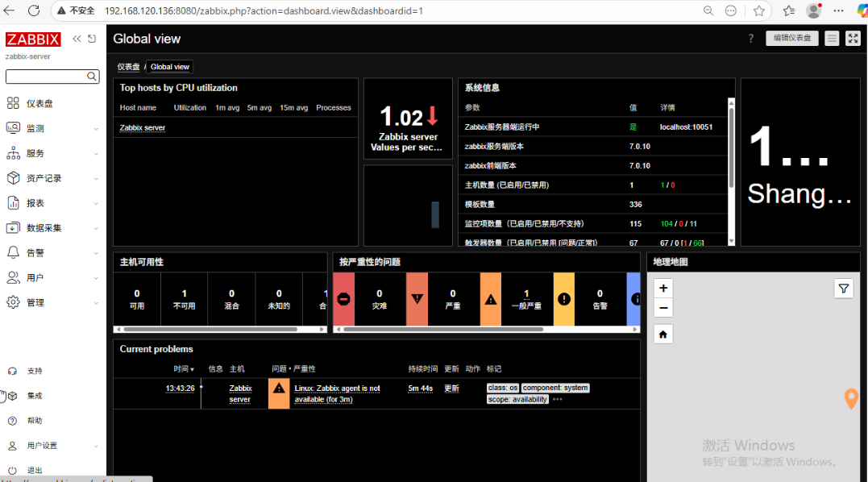
Task: Click the map filter funnel icon
Action: 843,288
